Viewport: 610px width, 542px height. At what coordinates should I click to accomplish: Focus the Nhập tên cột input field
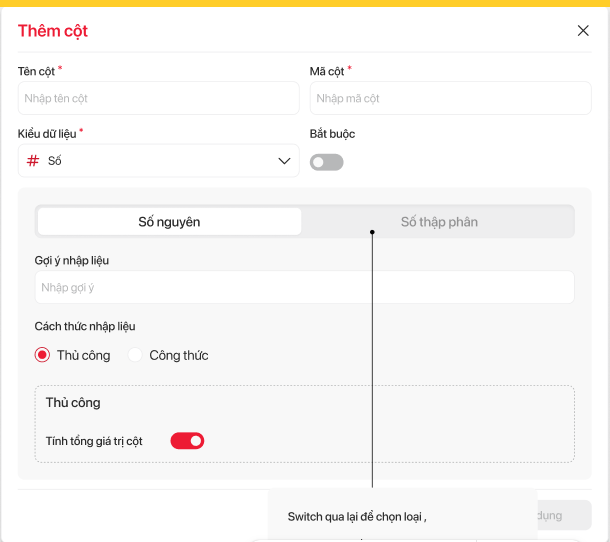[158, 98]
